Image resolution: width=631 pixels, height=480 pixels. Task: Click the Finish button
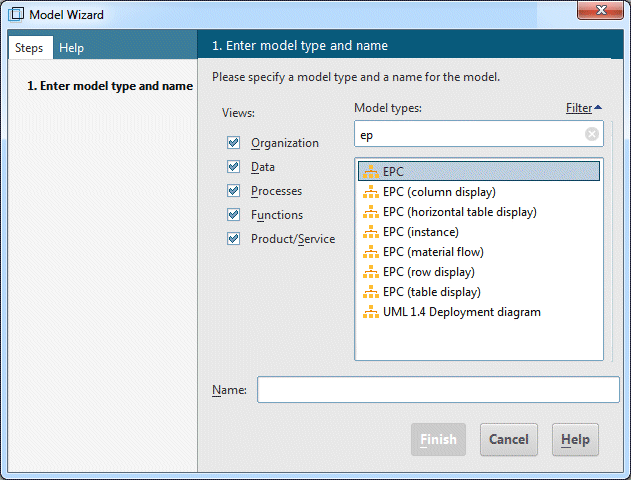click(438, 439)
